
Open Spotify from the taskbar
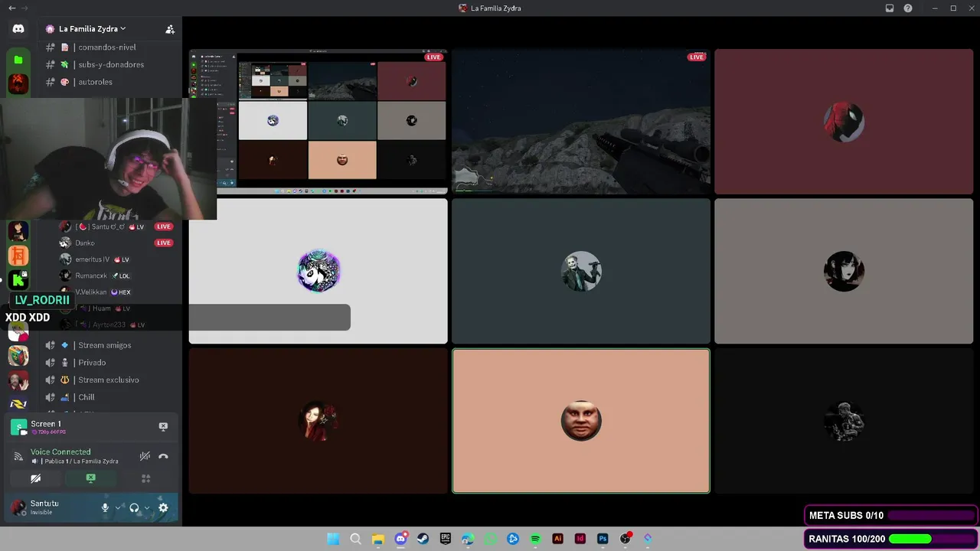pyautogui.click(x=535, y=539)
